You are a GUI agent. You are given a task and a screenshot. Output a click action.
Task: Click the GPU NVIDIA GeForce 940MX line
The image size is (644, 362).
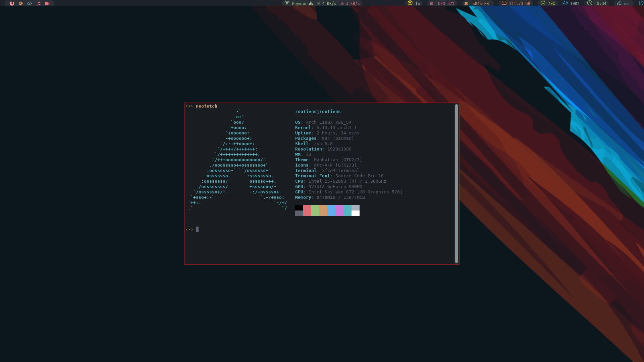click(329, 187)
